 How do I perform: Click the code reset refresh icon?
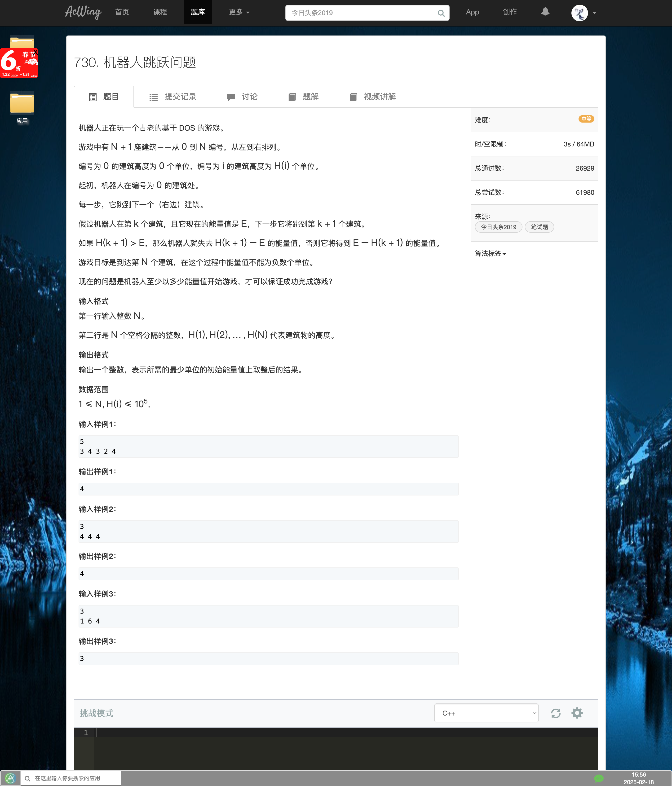coord(555,713)
